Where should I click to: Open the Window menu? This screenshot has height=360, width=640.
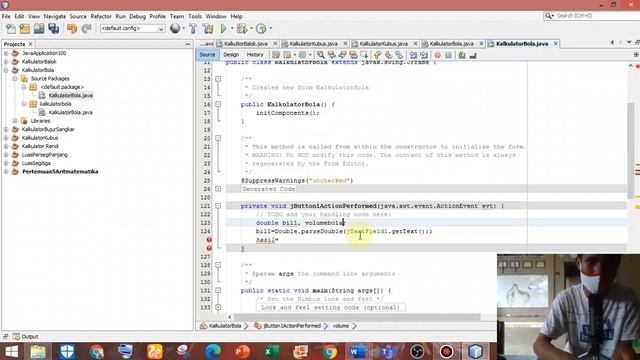[x=216, y=16]
